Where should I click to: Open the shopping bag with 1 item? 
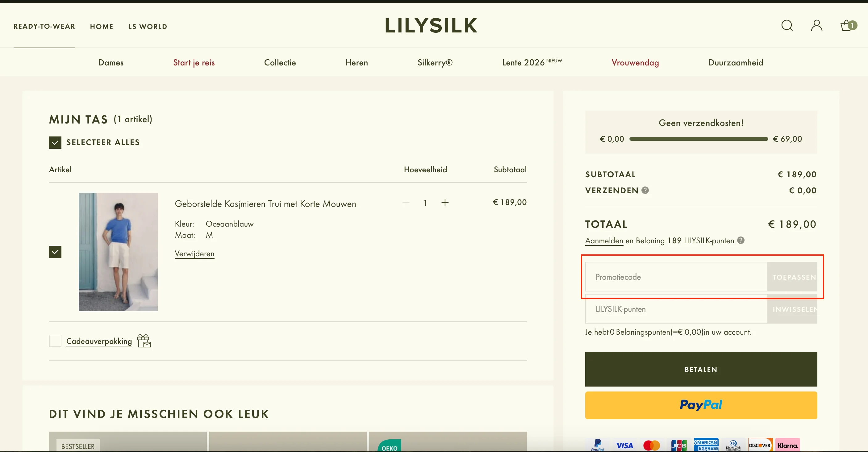tap(847, 25)
